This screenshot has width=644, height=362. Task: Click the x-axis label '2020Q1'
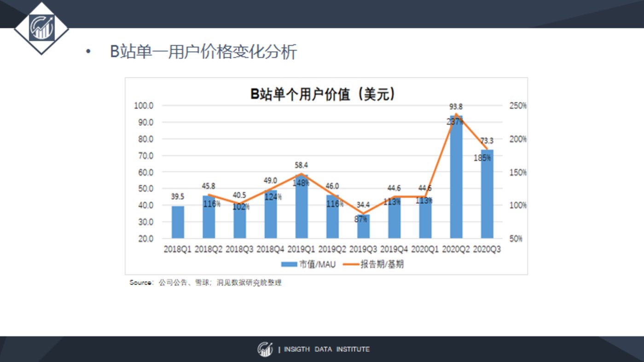[x=425, y=249]
